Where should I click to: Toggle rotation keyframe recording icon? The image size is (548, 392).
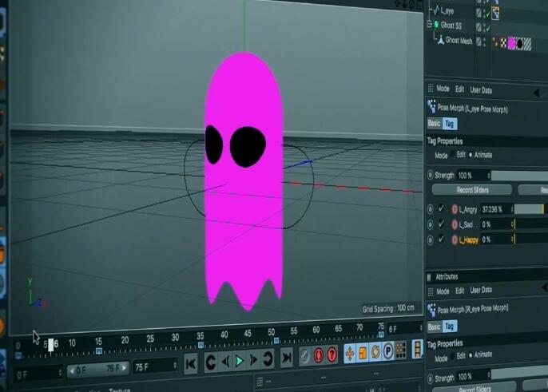point(375,352)
